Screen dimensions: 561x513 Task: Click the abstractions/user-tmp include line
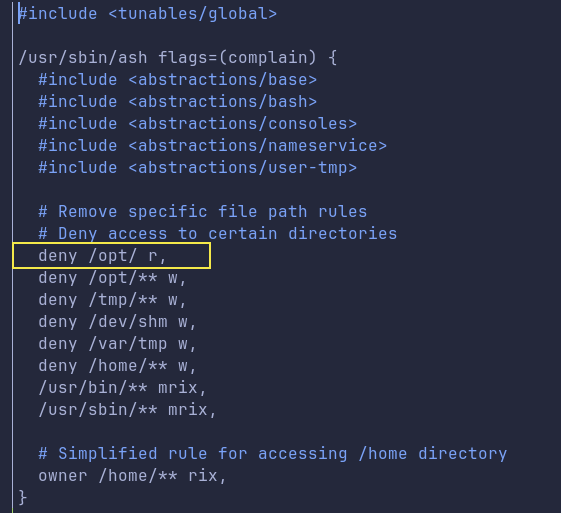(197, 168)
